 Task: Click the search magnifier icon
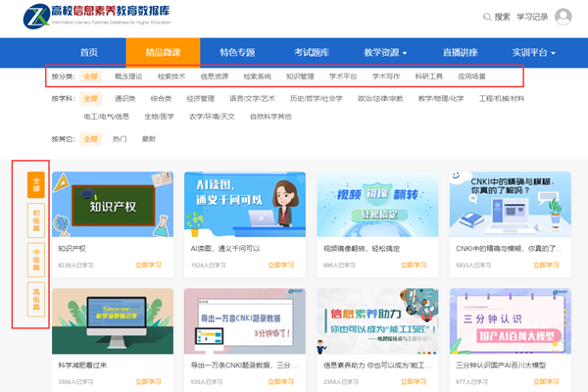point(487,17)
